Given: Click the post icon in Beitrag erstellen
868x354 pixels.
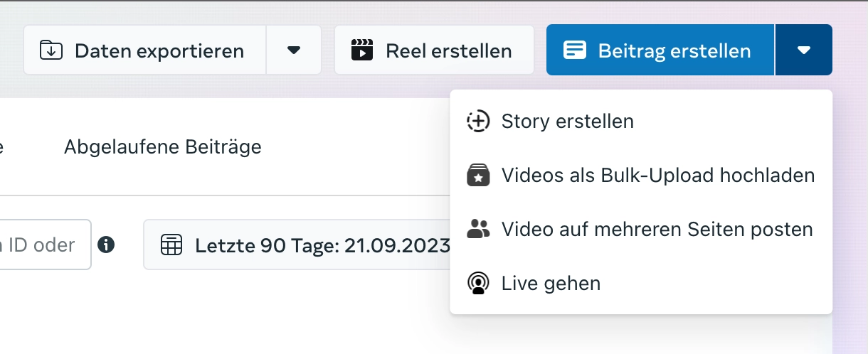Looking at the screenshot, I should click(x=575, y=50).
